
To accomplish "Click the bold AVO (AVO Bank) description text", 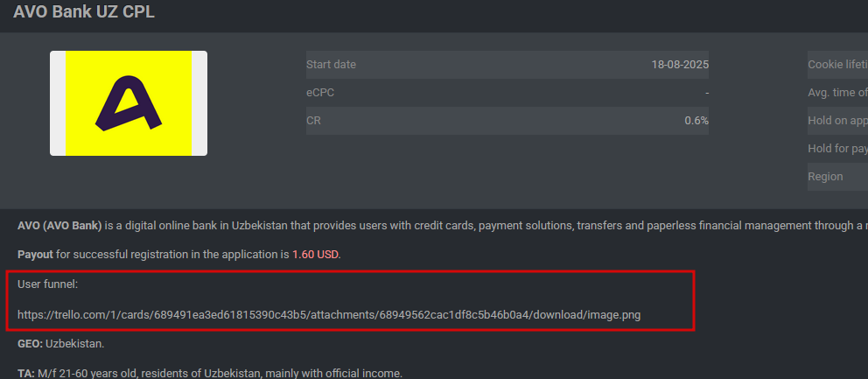I will point(59,226).
